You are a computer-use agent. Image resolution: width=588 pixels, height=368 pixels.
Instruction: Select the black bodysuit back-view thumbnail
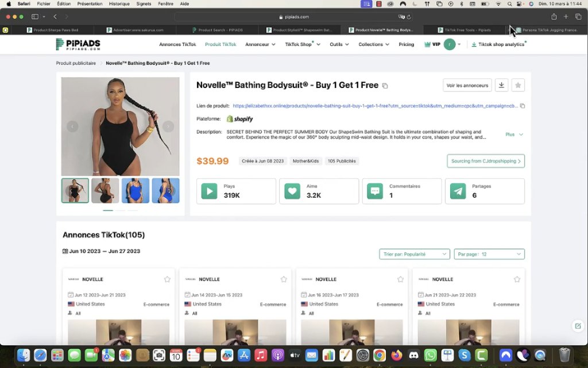click(105, 191)
